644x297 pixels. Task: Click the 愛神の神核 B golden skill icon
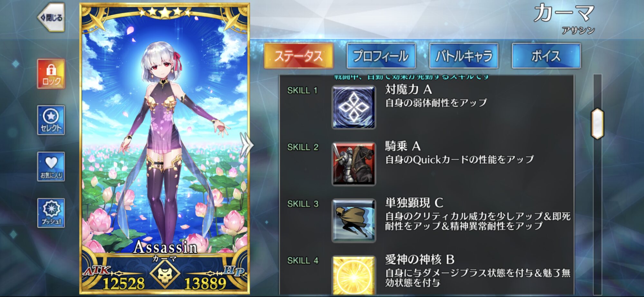coord(354,275)
